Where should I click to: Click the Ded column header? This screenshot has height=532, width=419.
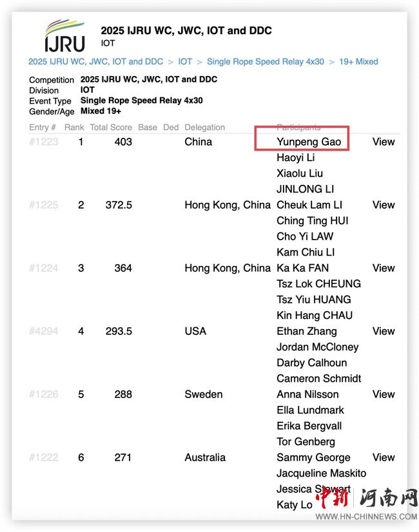click(171, 128)
